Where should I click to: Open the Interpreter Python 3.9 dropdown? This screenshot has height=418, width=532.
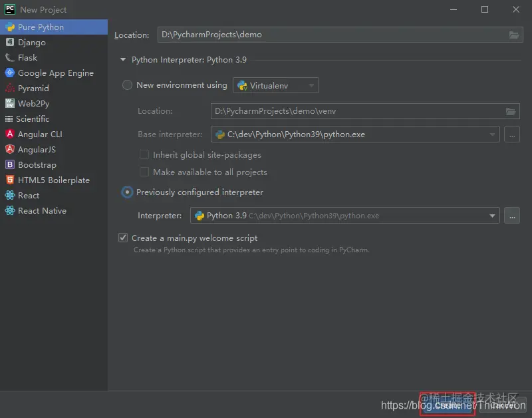pos(344,216)
